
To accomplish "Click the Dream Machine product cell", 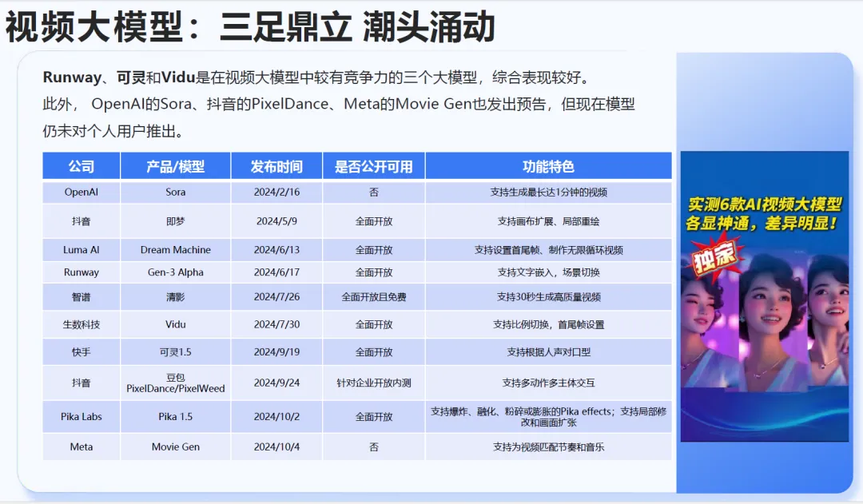I will pos(176,250).
